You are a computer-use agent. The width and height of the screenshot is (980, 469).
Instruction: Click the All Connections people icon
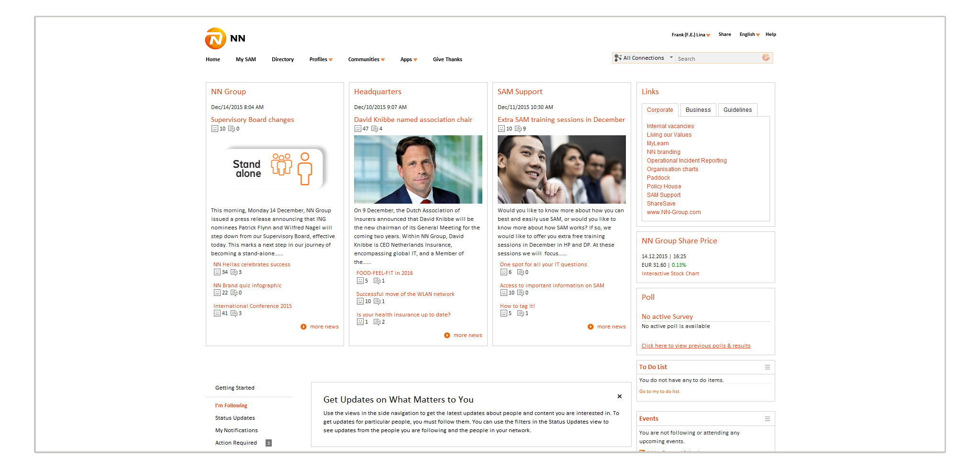(x=618, y=58)
